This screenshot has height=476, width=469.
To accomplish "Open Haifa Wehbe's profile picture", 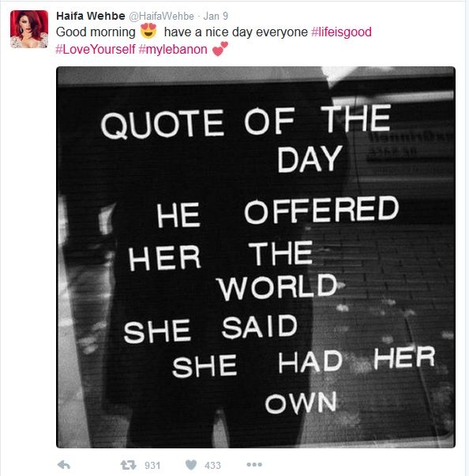I will click(29, 29).
